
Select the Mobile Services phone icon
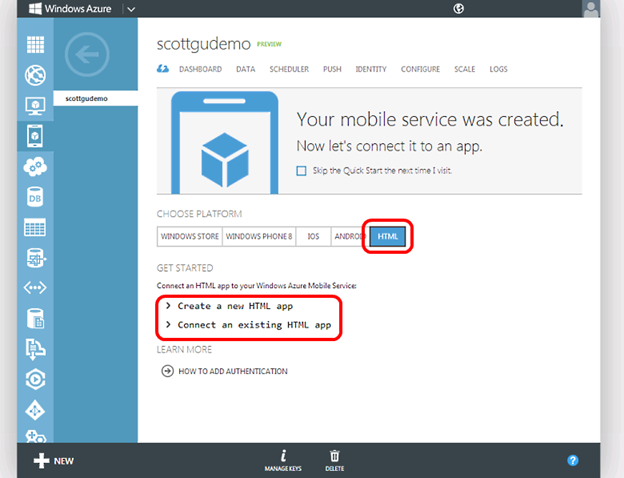click(35, 136)
